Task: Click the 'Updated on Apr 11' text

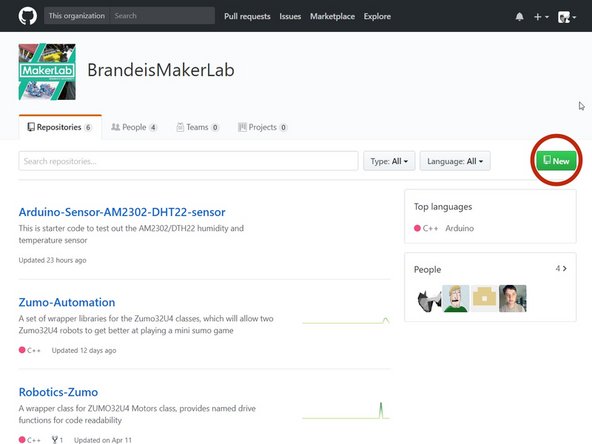Action: click(x=103, y=440)
